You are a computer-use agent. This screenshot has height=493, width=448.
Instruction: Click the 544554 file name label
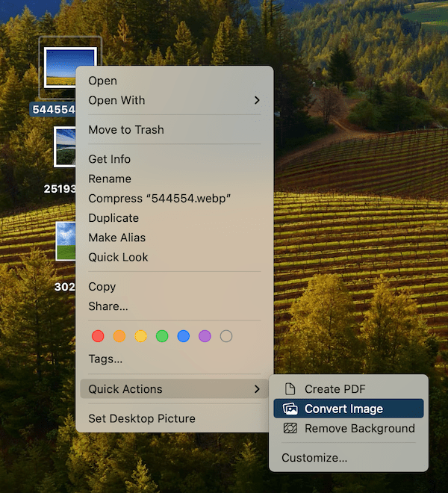click(53, 110)
